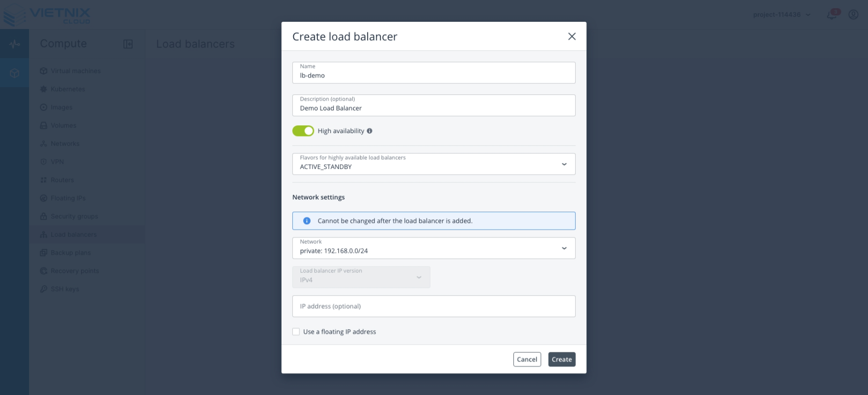This screenshot has height=395, width=868.
Task: Open the notifications bell icon
Action: pos(831,15)
